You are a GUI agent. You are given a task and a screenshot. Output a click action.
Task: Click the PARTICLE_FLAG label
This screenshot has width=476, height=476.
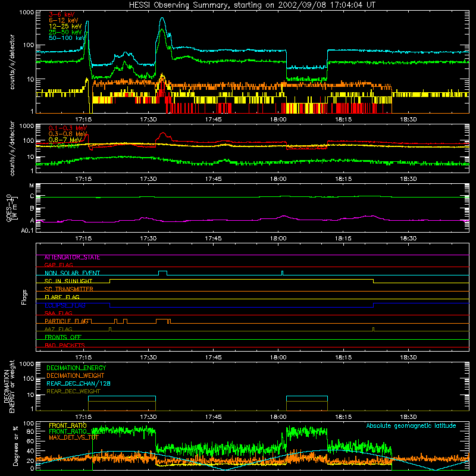coord(67,321)
